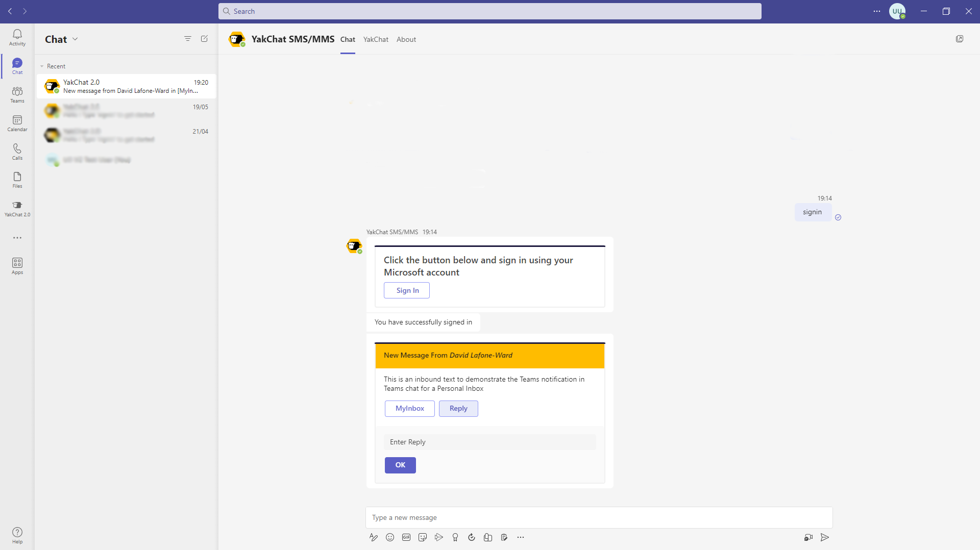
Task: Open the blurred chat dated 19/05
Action: point(127,111)
